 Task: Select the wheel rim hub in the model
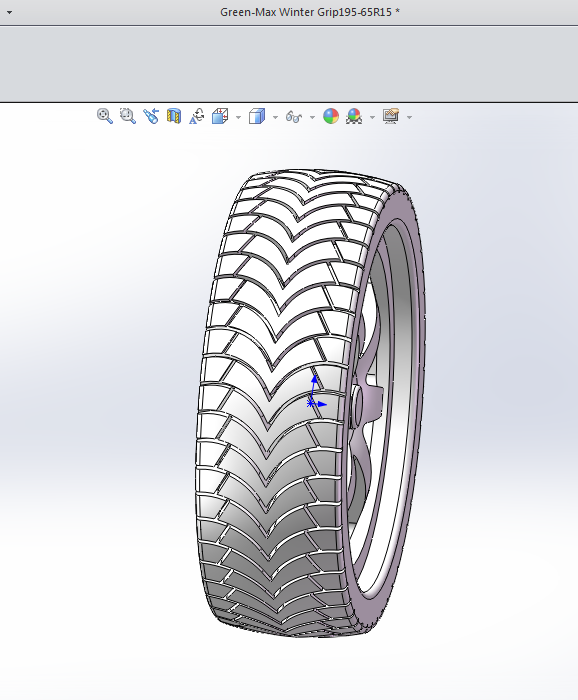pyautogui.click(x=358, y=406)
